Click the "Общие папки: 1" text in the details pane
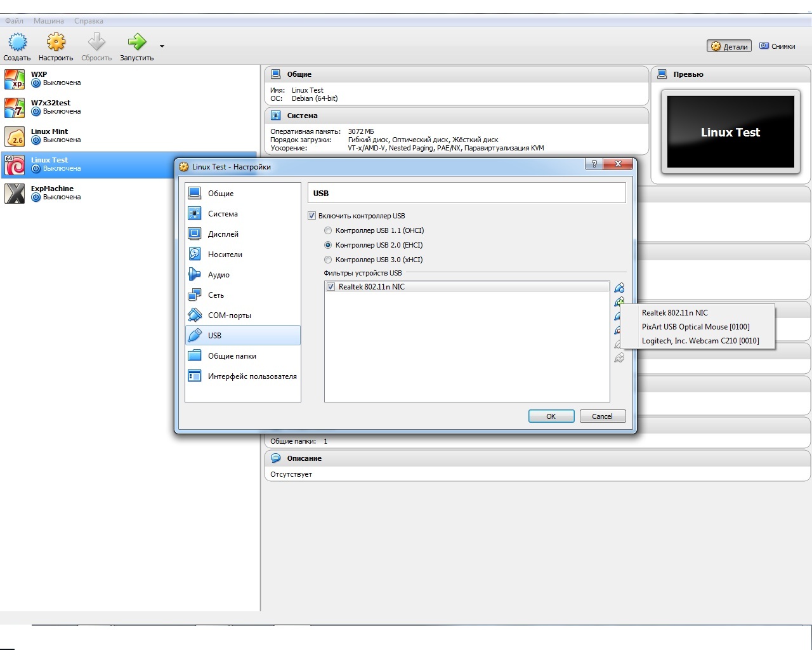The image size is (812, 650). pyautogui.click(x=299, y=441)
